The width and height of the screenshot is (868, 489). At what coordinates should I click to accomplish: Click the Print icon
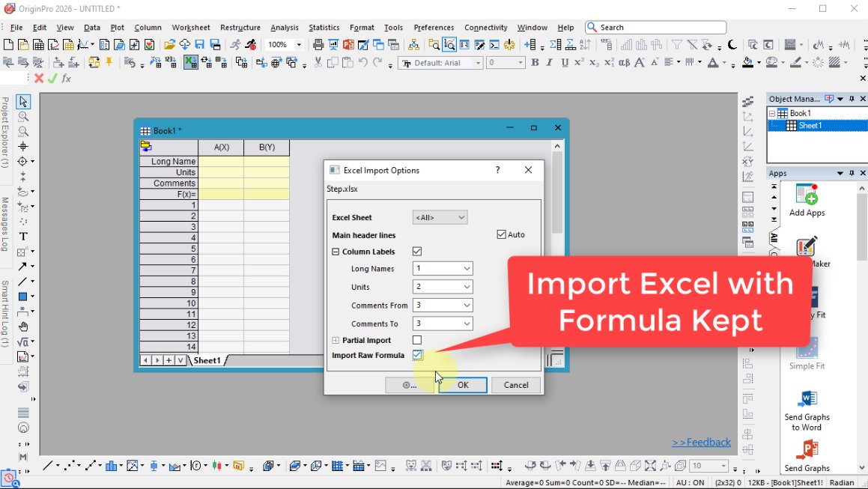[318, 45]
